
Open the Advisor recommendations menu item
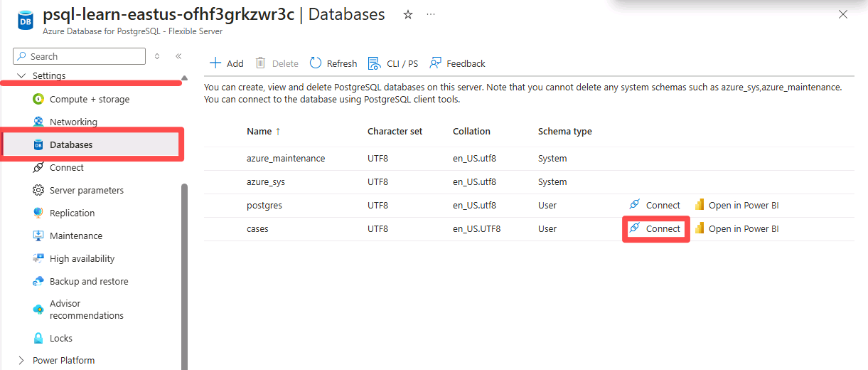[87, 310]
